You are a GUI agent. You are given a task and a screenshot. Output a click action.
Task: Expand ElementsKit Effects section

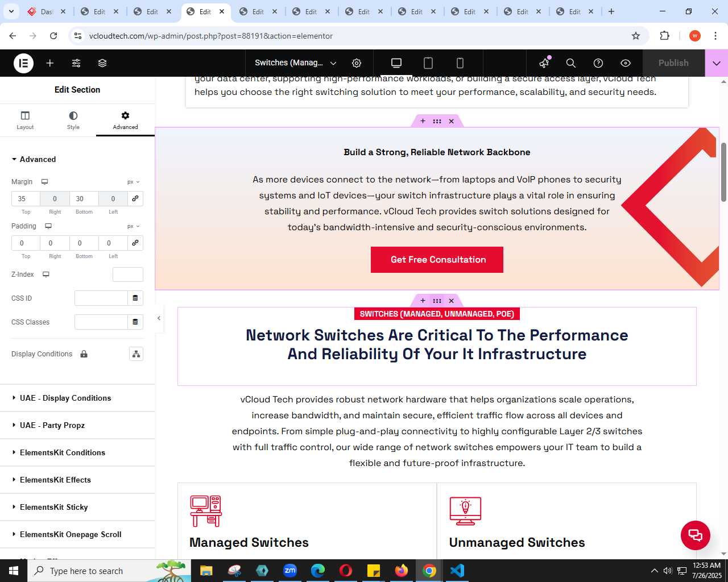(x=77, y=480)
